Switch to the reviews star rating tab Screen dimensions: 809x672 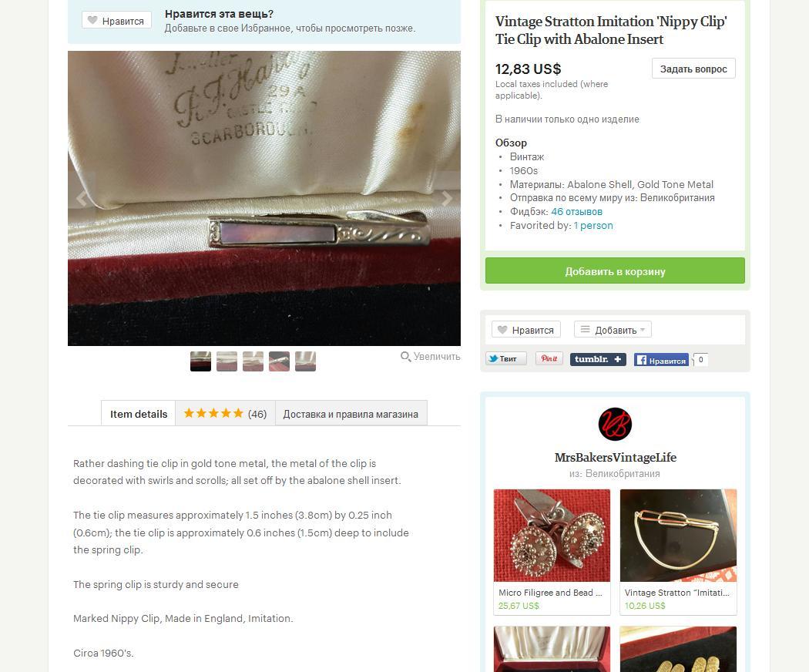(226, 413)
